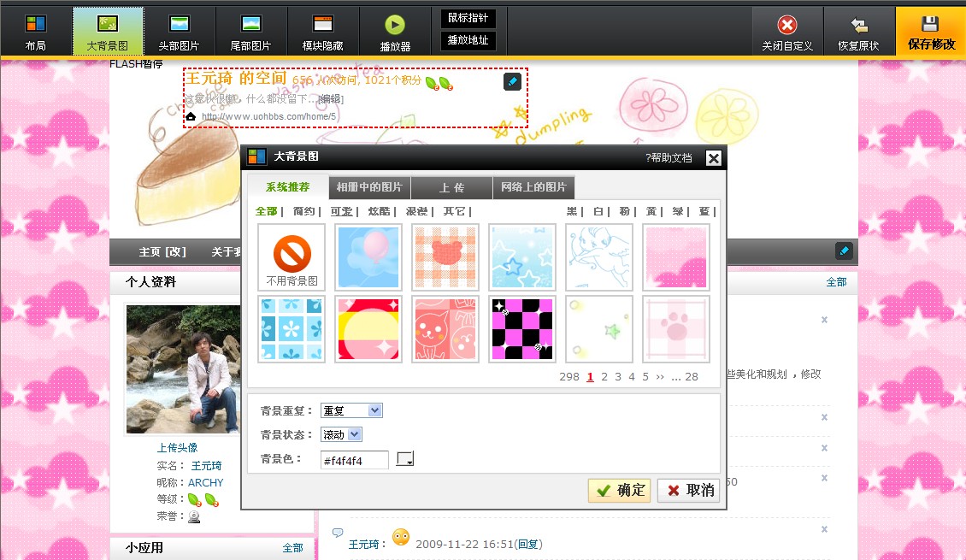Screen dimensions: 966x560
Task: Click the 上传头像 link
Action: pyautogui.click(x=178, y=448)
